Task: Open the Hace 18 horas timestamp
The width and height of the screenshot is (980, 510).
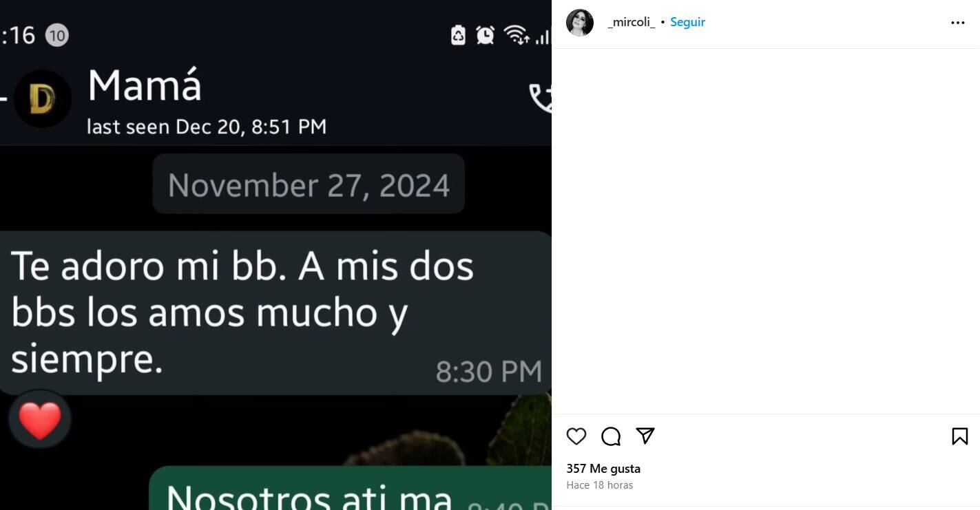Action: (599, 485)
